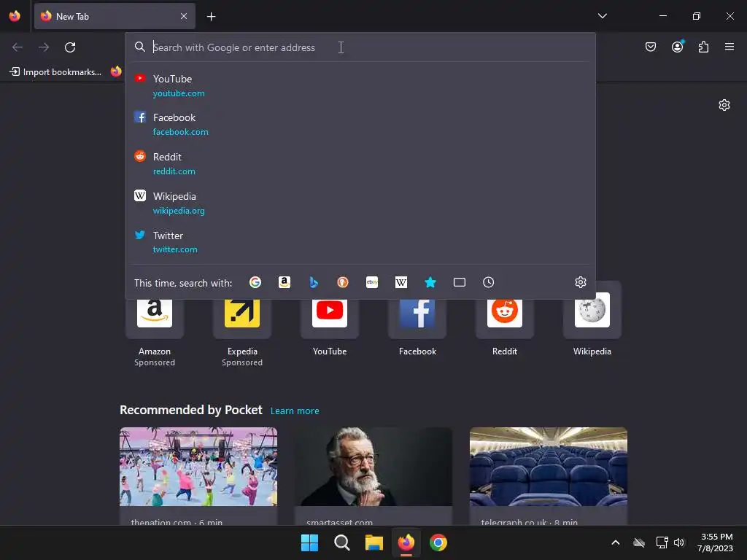Search with Bing one-off icon
This screenshot has width=747, height=560.
point(314,282)
